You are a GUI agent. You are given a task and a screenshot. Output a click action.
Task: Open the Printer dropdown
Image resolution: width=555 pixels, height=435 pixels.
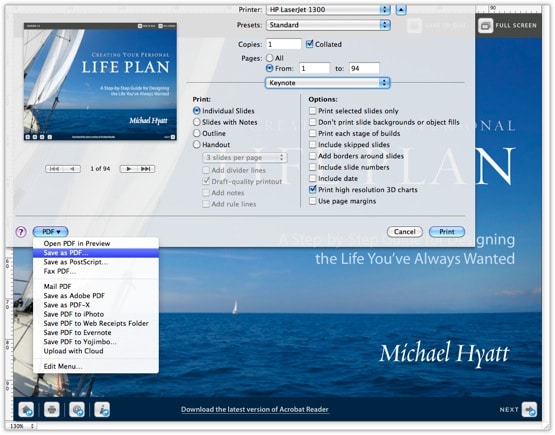pyautogui.click(x=328, y=10)
